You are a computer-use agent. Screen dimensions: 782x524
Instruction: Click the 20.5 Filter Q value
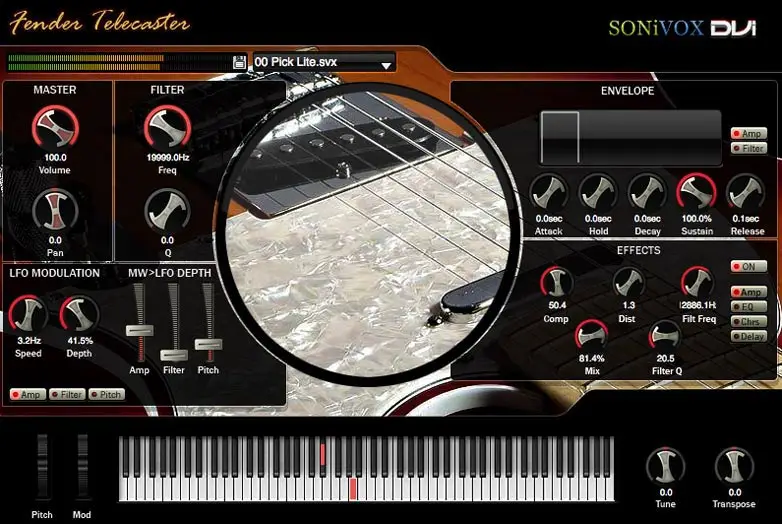click(x=665, y=358)
